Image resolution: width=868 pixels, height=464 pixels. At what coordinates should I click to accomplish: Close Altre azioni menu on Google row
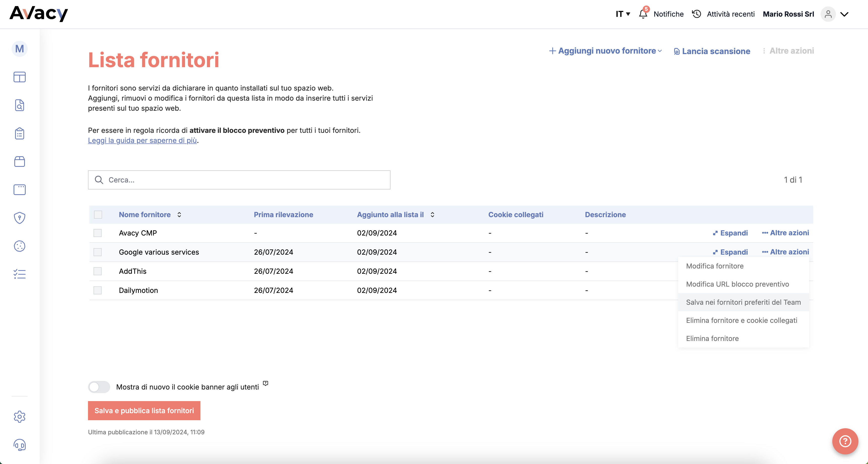tap(786, 252)
